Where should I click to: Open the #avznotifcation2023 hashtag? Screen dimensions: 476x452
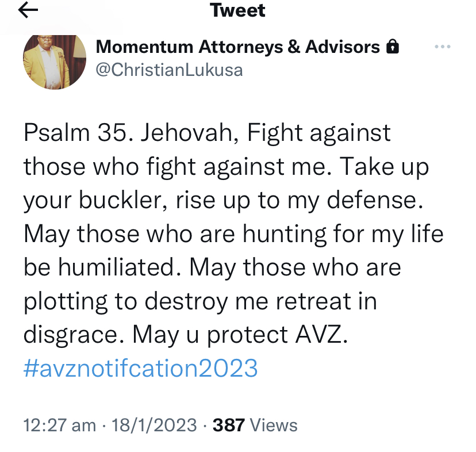point(141,367)
